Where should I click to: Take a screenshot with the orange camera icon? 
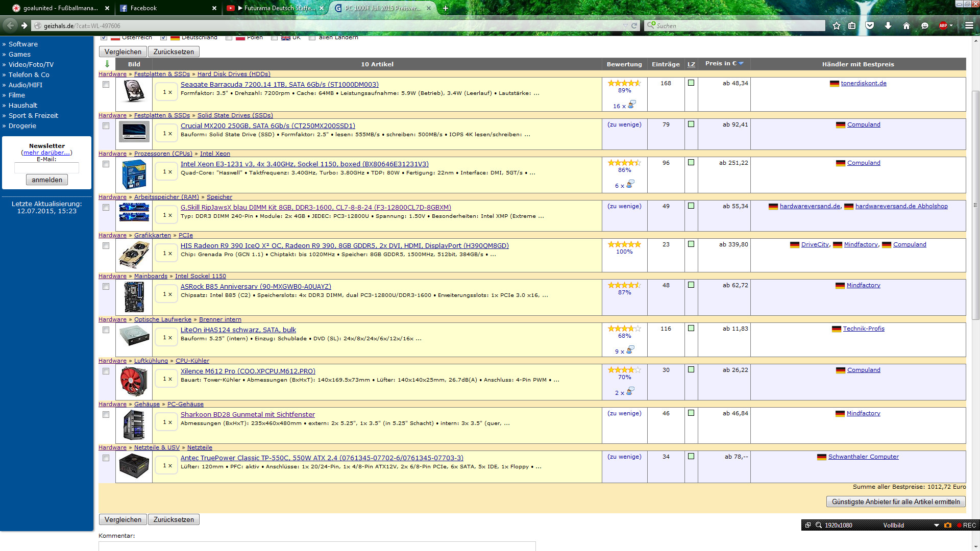pos(948,525)
